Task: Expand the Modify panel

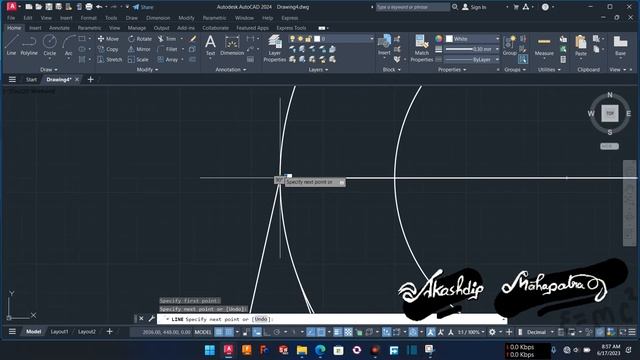Action: pyautogui.click(x=147, y=70)
